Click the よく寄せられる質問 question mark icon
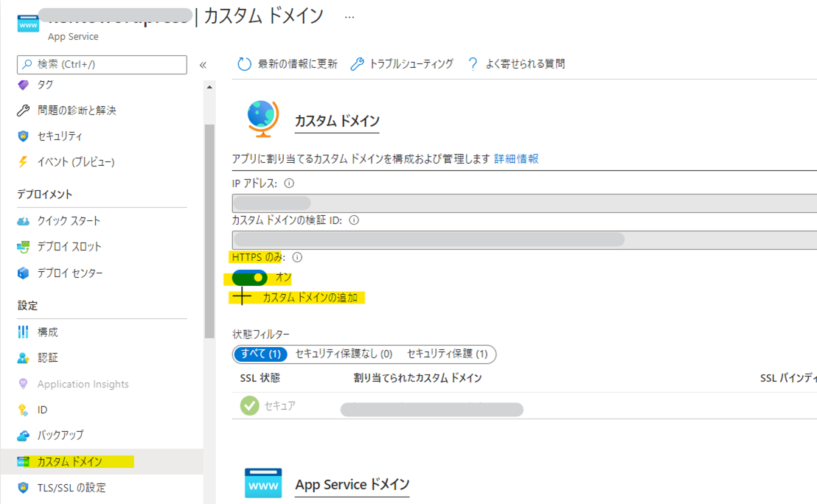817x504 pixels. coord(473,64)
